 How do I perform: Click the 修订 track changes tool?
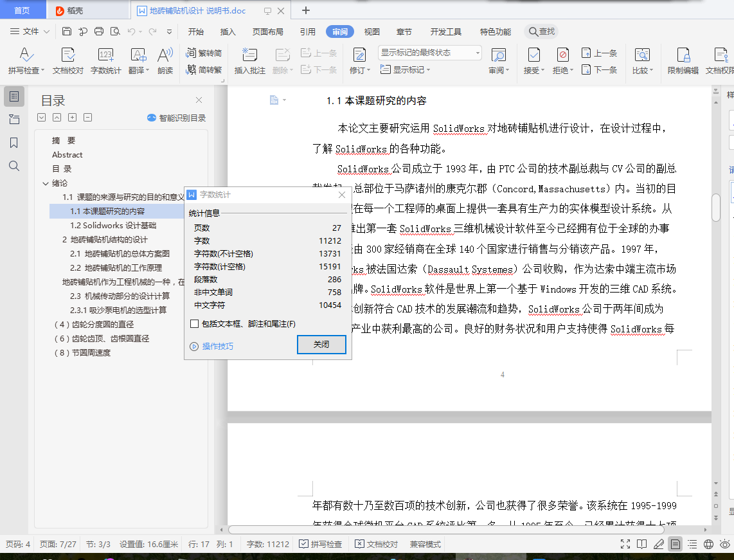[359, 61]
